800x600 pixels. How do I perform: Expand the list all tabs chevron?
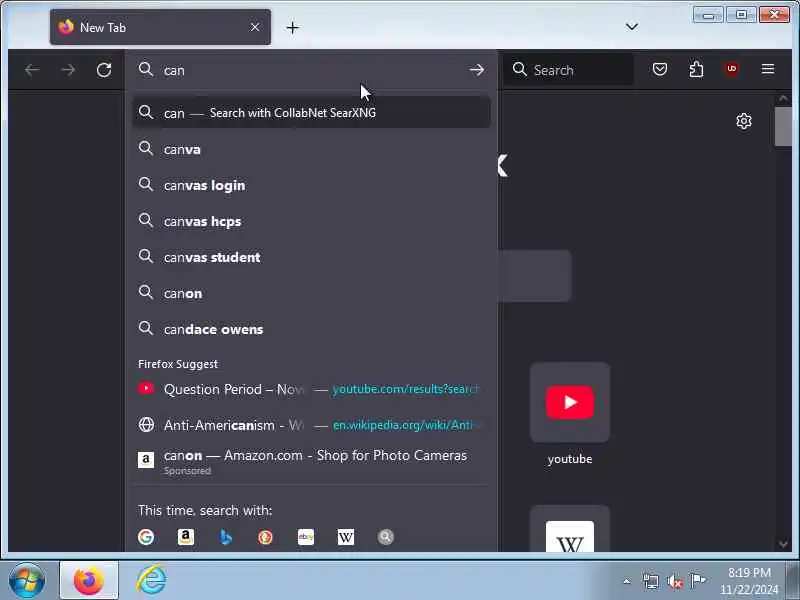(632, 27)
